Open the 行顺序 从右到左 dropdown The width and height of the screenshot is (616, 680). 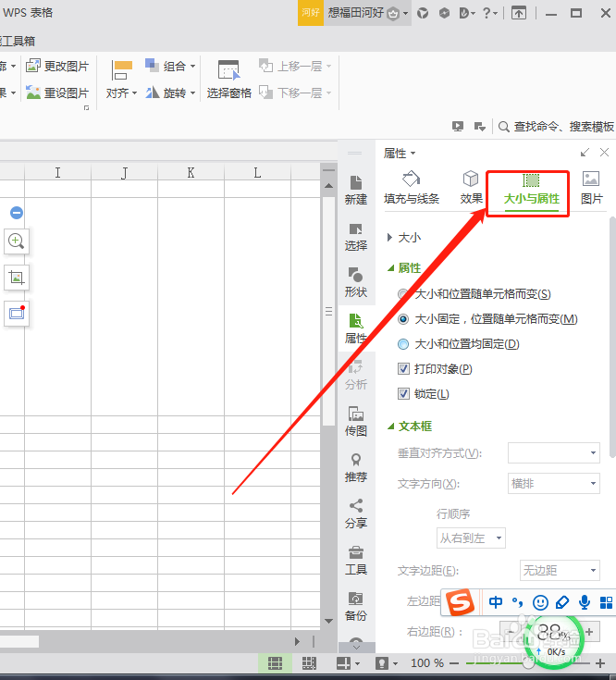click(471, 538)
